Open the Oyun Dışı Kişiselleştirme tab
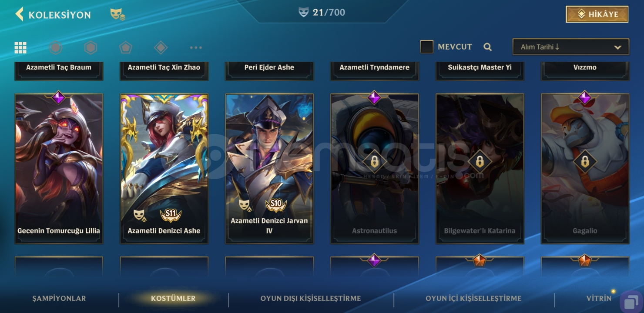This screenshot has width=644, height=313. (311, 299)
